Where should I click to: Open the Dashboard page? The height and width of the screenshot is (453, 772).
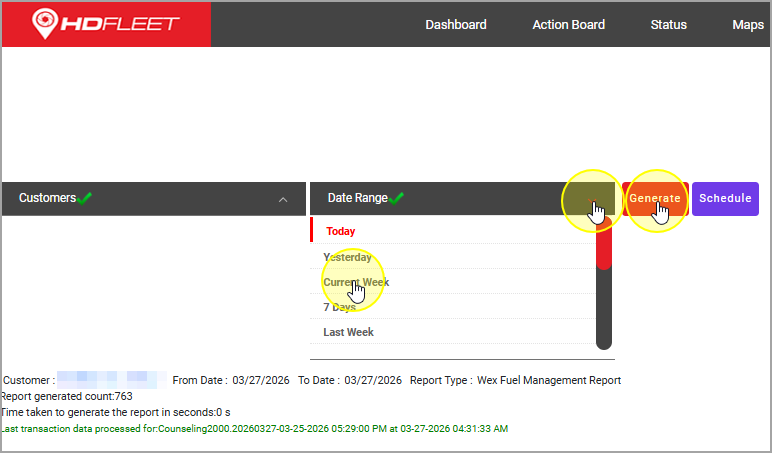point(455,24)
